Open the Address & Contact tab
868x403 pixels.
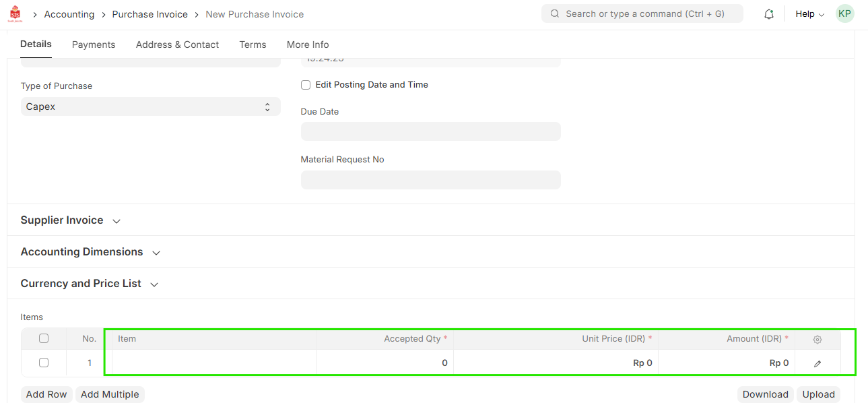point(177,44)
